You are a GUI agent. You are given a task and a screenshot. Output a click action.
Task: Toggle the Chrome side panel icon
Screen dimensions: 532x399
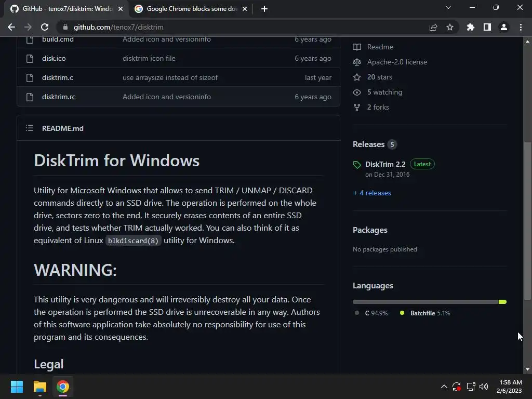487,27
